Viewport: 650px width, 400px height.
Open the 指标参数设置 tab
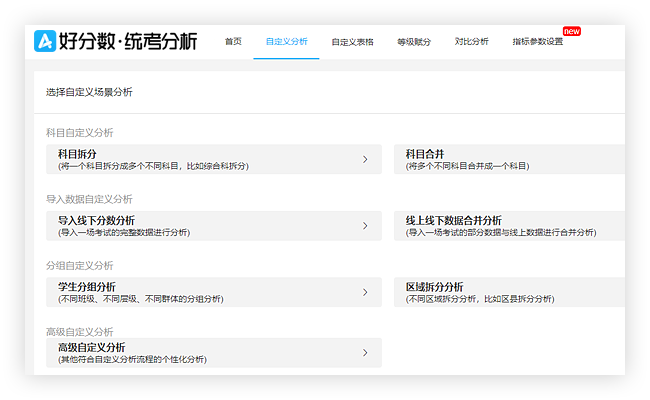(537, 42)
